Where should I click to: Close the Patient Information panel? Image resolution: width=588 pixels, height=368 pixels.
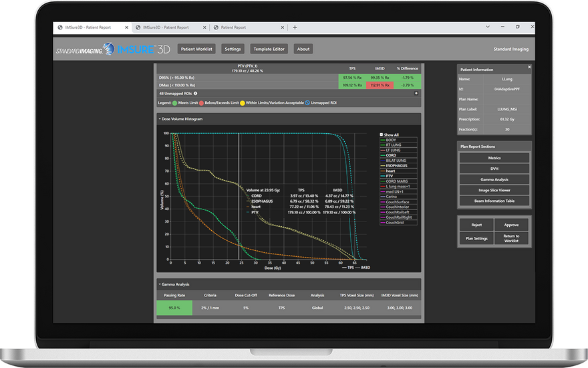click(529, 67)
